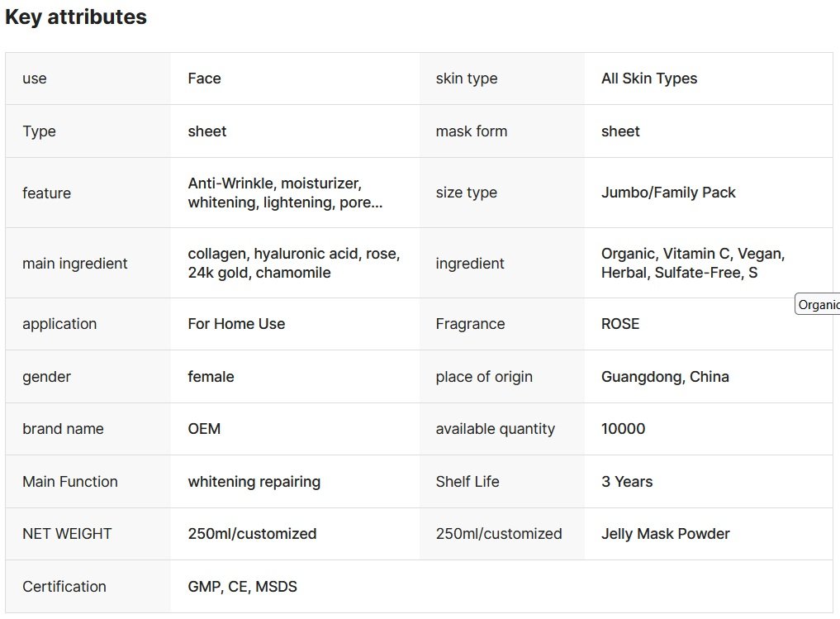
Task: Click the "Shelf Life" attribute label
Action: point(467,482)
